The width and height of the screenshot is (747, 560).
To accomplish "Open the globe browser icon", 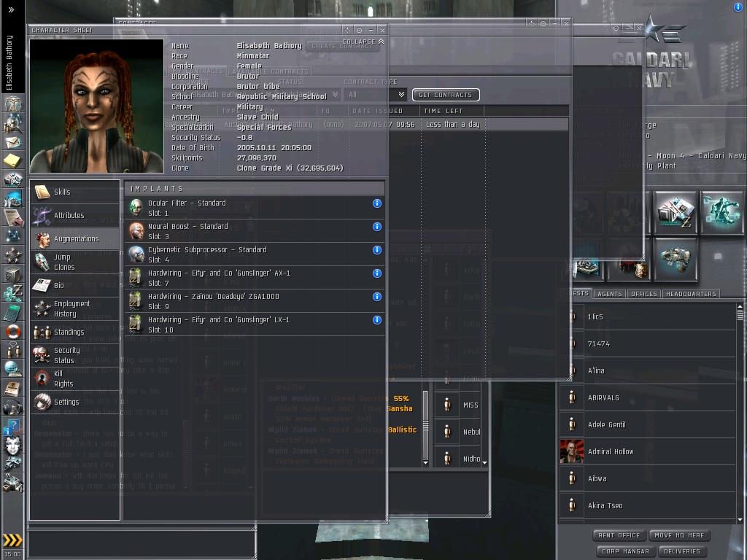I will 13,369.
